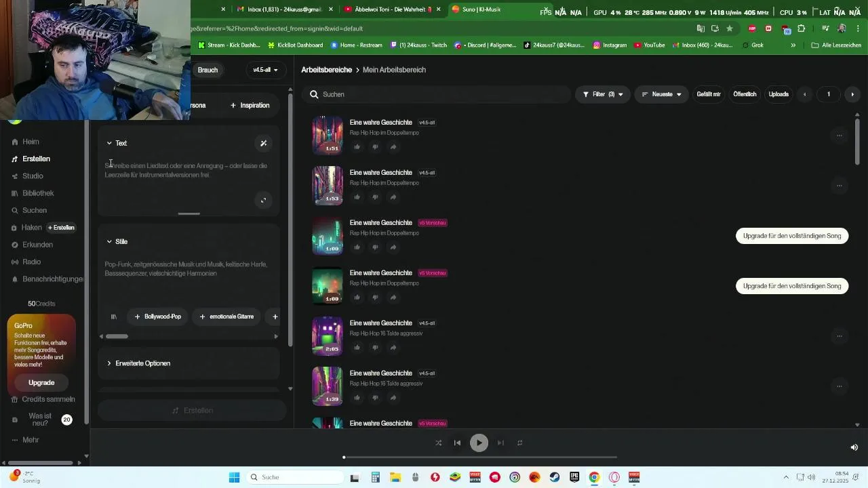
Task: Skip to the previous track
Action: pos(457,443)
